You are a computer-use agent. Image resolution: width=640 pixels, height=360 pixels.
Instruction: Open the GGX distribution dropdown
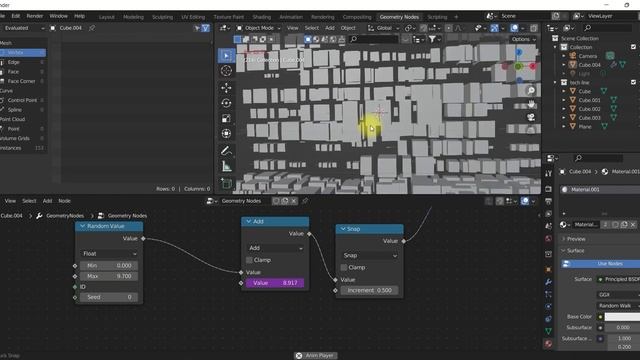[618, 294]
